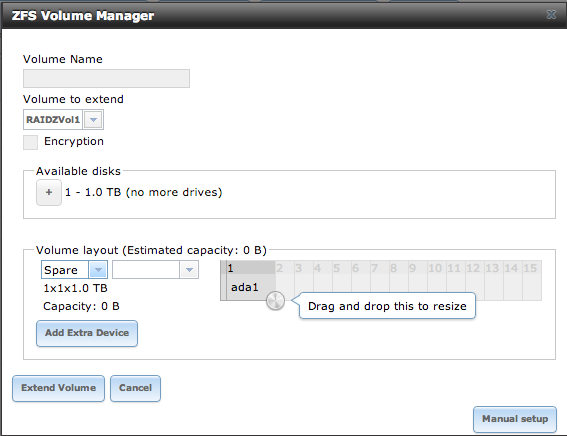This screenshot has height=436, width=567.
Task: Click the Extend Volume button
Action: pyautogui.click(x=59, y=388)
